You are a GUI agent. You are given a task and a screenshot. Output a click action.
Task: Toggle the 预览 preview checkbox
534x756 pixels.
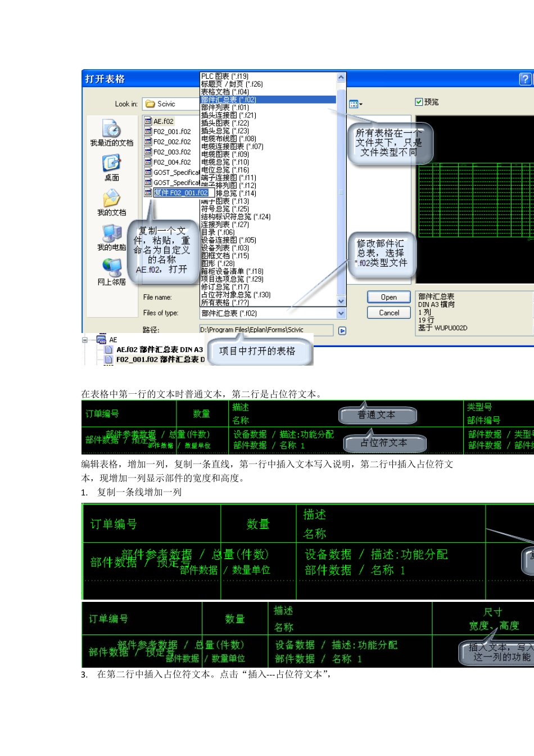[x=418, y=102]
